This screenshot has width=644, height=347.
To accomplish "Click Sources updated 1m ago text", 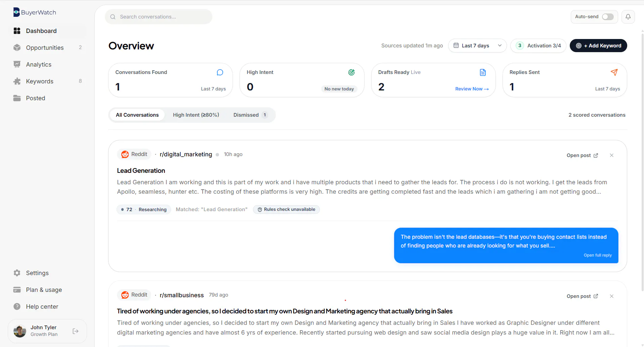I will point(412,46).
